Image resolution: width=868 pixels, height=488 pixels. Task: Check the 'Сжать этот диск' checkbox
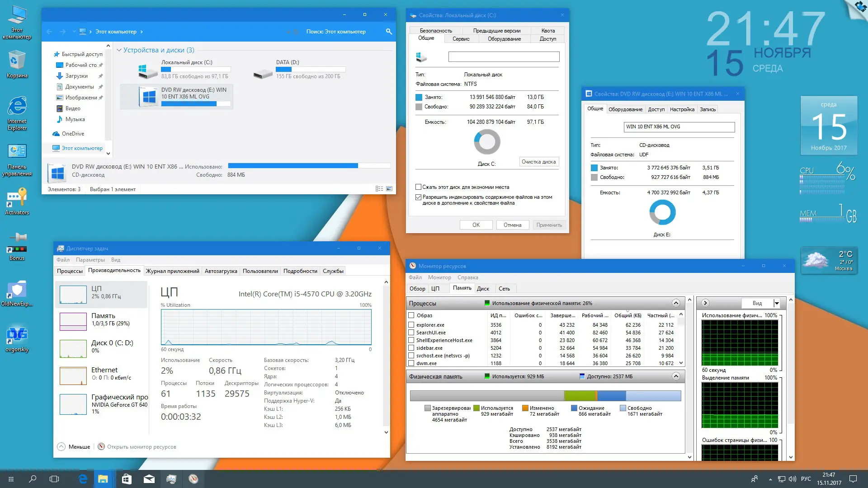(419, 187)
